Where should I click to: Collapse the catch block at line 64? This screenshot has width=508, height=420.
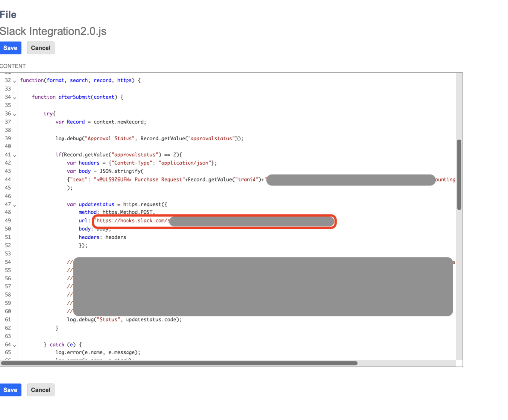coord(14,345)
